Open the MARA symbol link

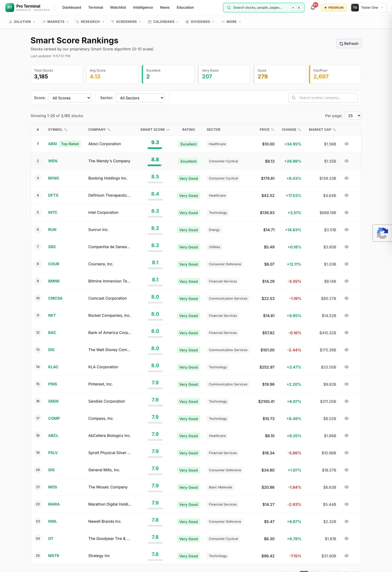pyautogui.click(x=54, y=504)
